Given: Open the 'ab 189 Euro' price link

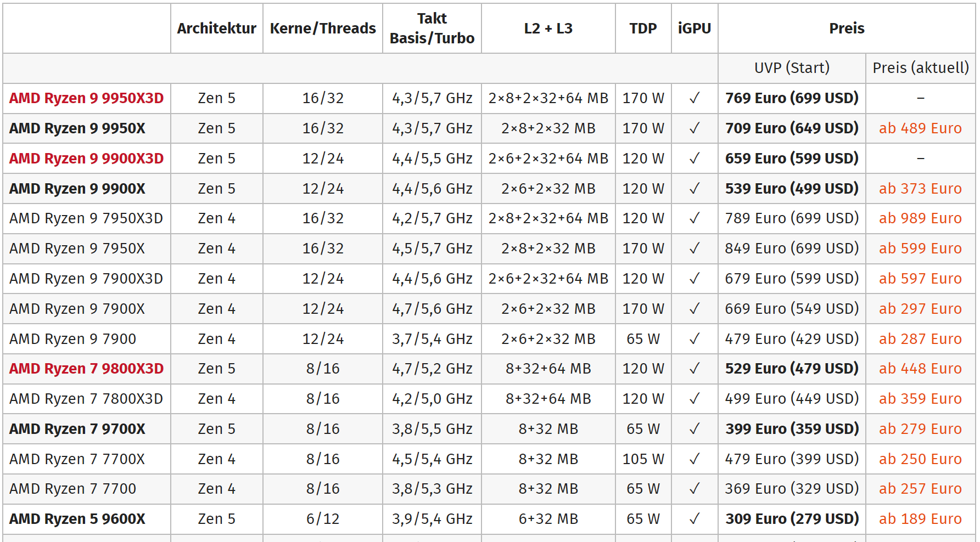Looking at the screenshot, I should (920, 519).
